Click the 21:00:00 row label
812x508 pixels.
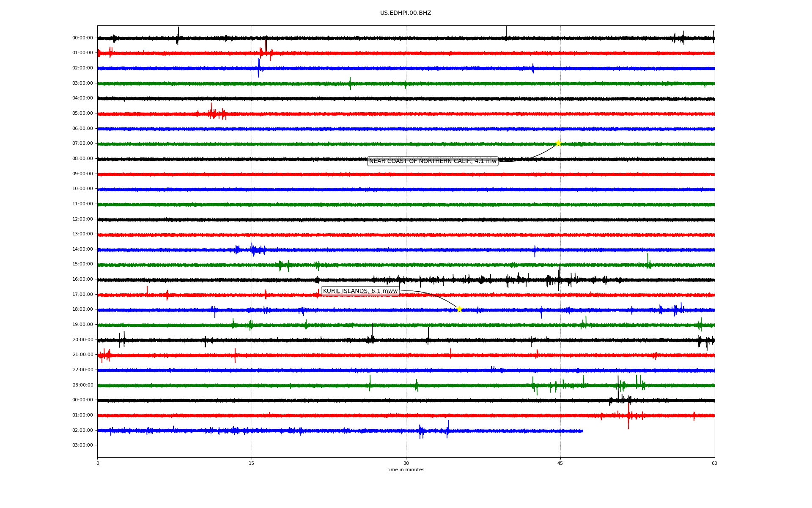coord(82,355)
